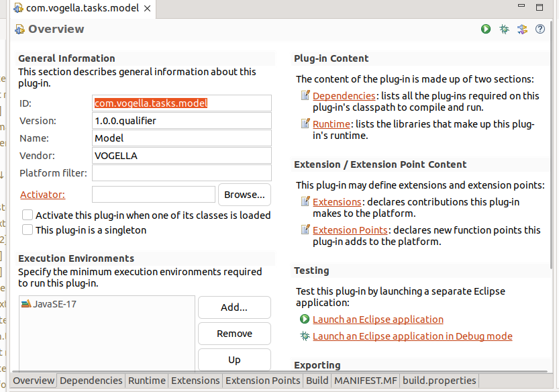
Task: Open the Activator link
Action: click(x=42, y=195)
